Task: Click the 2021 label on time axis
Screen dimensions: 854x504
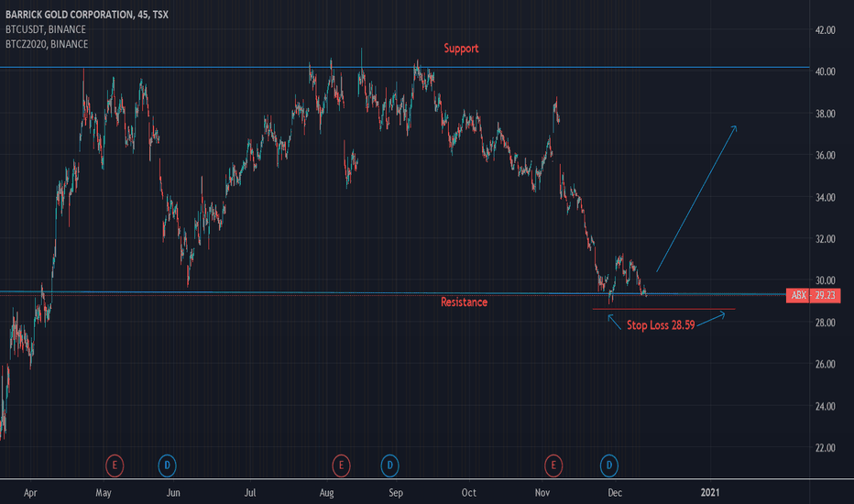Action: [x=710, y=493]
